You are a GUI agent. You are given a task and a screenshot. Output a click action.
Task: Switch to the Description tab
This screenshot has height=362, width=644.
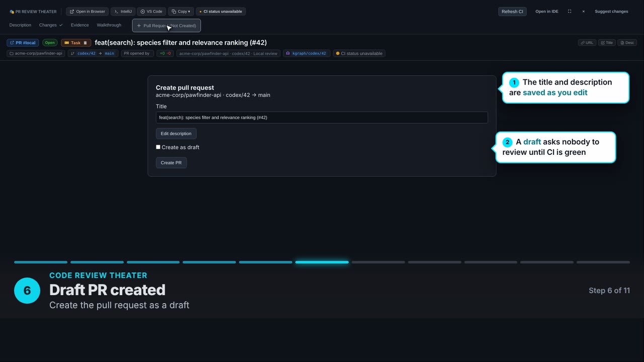tap(20, 25)
